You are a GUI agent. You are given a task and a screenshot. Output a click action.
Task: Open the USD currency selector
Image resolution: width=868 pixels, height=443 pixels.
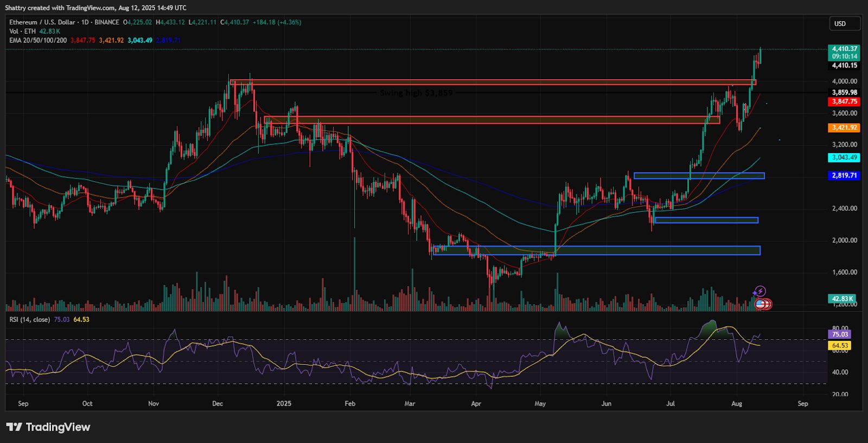pos(844,24)
